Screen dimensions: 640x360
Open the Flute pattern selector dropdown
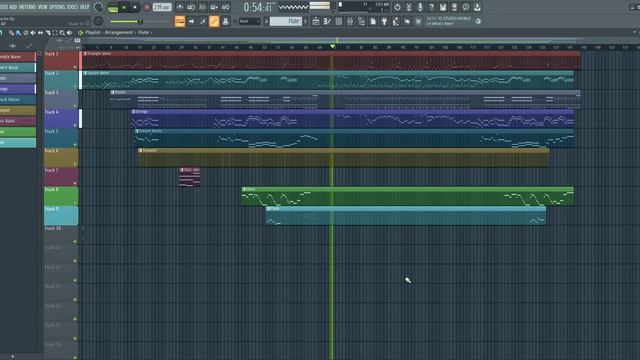286,21
